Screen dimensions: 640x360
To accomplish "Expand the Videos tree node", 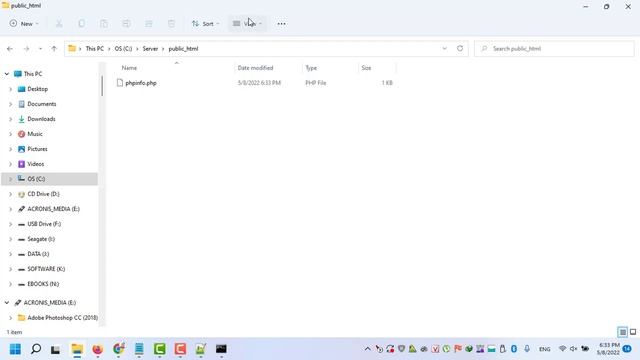I will 11,164.
